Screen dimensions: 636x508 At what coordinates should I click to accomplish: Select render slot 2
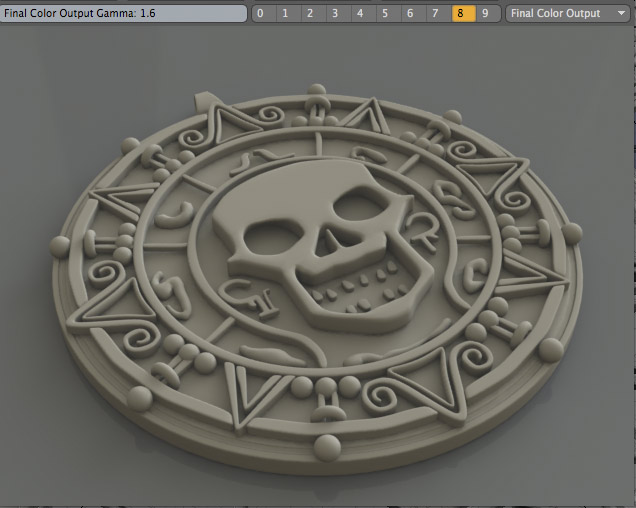[x=314, y=13]
